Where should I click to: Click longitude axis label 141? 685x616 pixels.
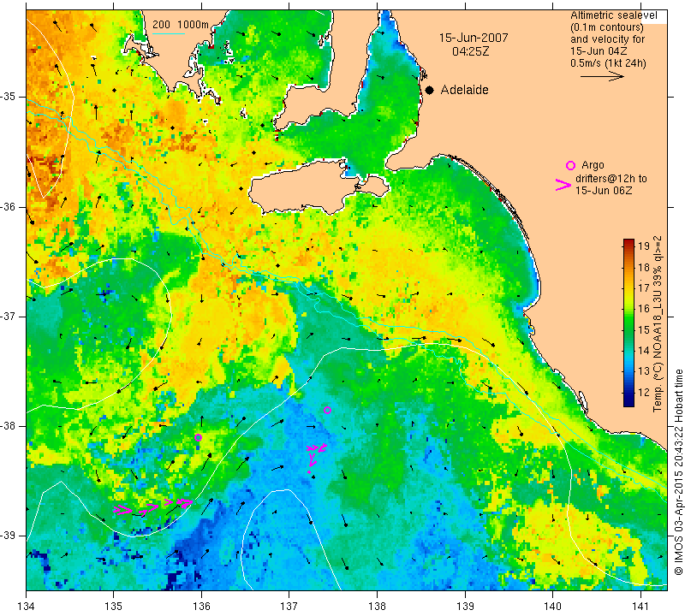click(640, 607)
